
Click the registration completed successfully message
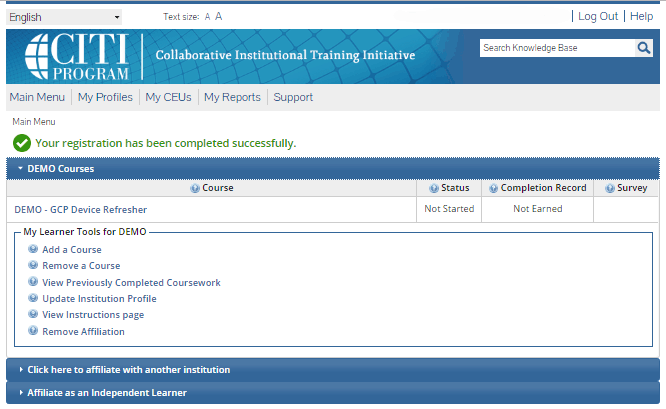pos(166,144)
